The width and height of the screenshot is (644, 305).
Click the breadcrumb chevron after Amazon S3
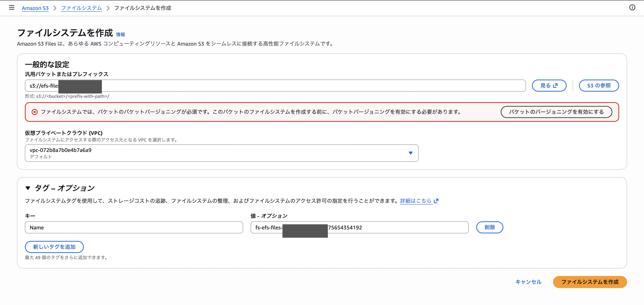pos(55,8)
